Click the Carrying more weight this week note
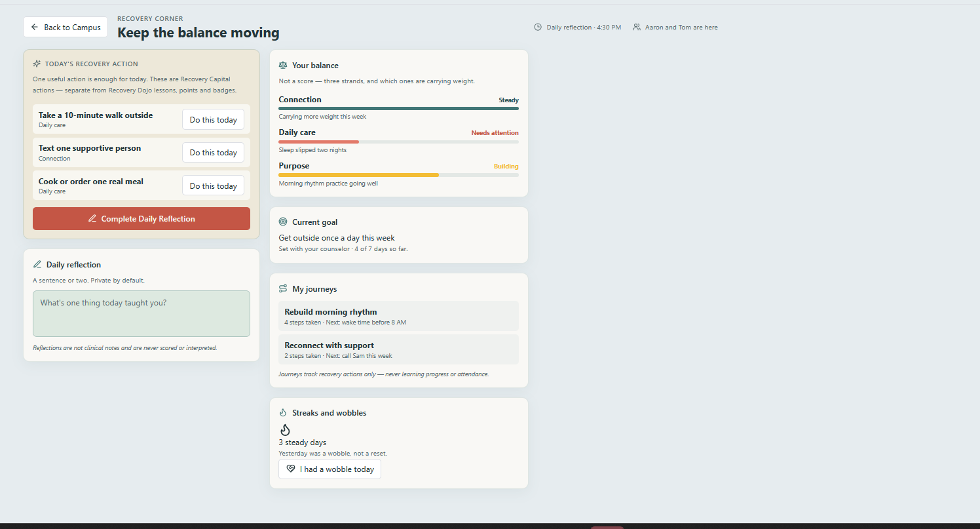This screenshot has width=980, height=529. tap(322, 117)
